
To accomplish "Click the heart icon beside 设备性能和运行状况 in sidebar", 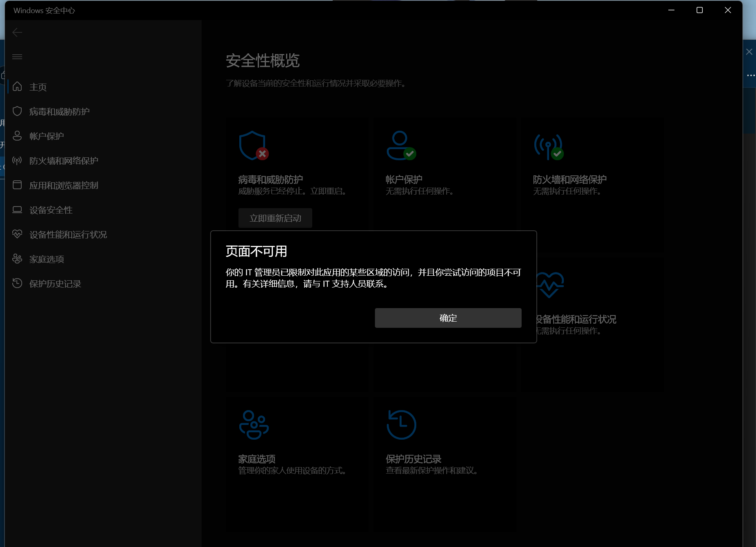I will [x=17, y=234].
